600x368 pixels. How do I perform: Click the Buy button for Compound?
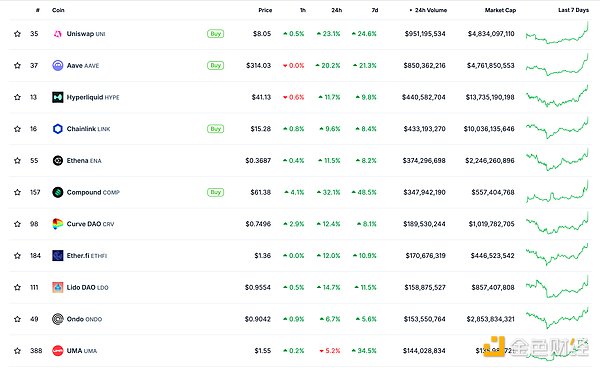pyautogui.click(x=215, y=192)
